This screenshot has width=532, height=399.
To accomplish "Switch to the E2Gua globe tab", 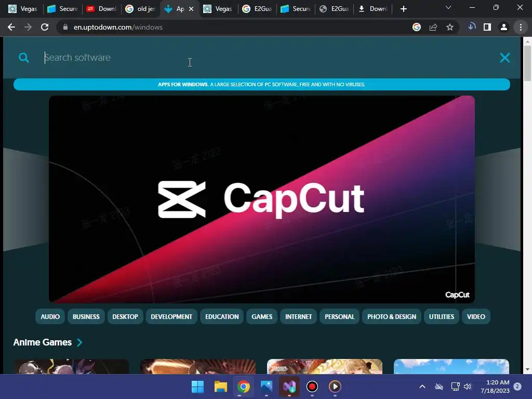I will coord(334,9).
